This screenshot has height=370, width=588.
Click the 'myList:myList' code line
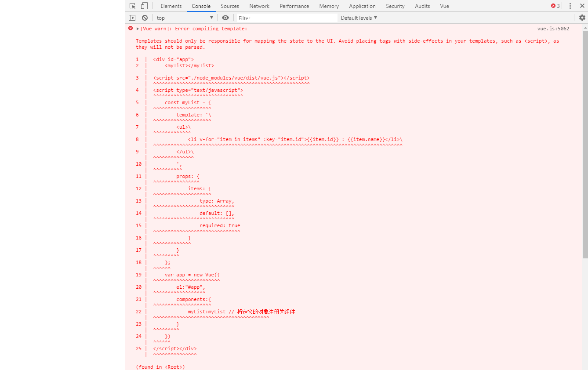pos(242,312)
